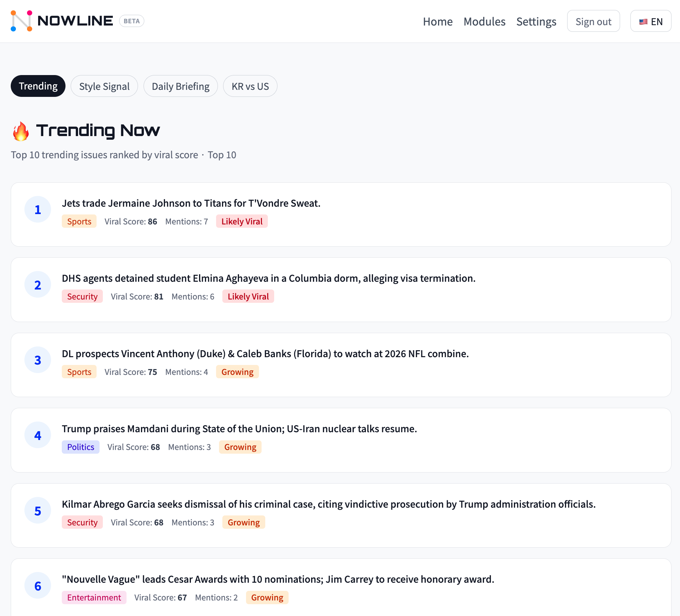
Task: Click the rank 6 circle badge
Action: (x=37, y=585)
